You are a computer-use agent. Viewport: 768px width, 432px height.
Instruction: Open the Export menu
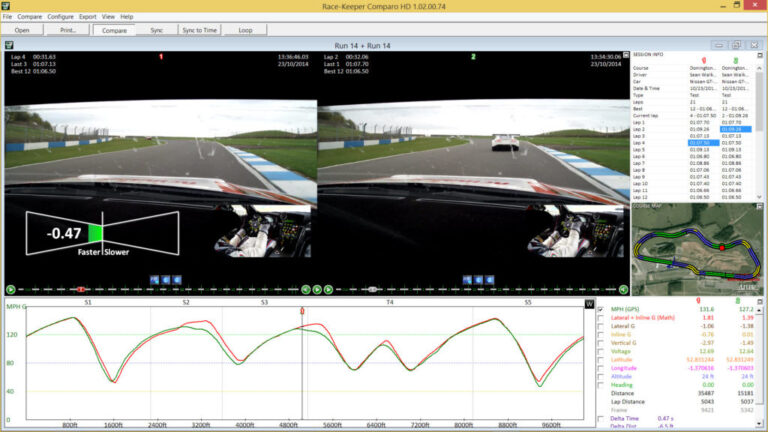click(x=88, y=17)
